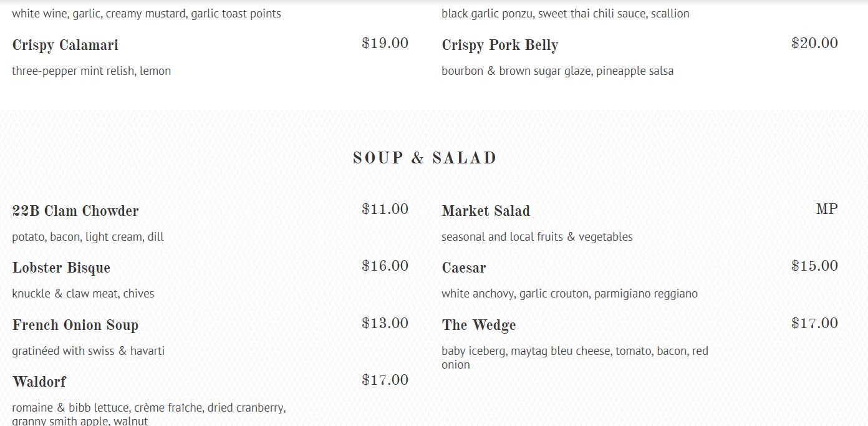The width and height of the screenshot is (868, 426).
Task: Click the Waldorf salad title
Action: (39, 381)
